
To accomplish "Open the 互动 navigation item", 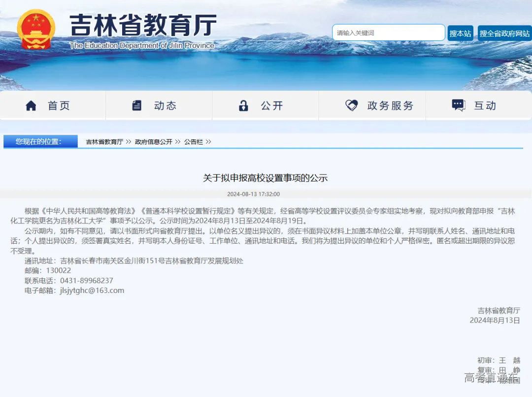I will [x=485, y=105].
